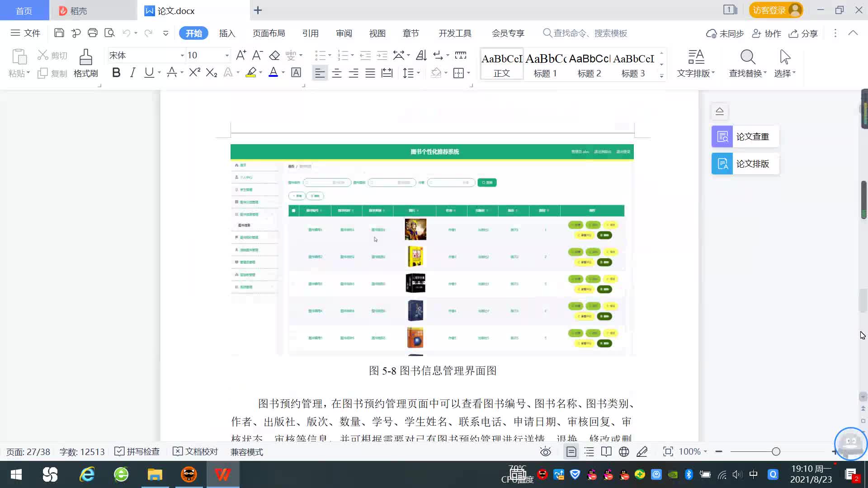The image size is (868, 488).
Task: Decrease paragraph indent
Action: (365, 55)
